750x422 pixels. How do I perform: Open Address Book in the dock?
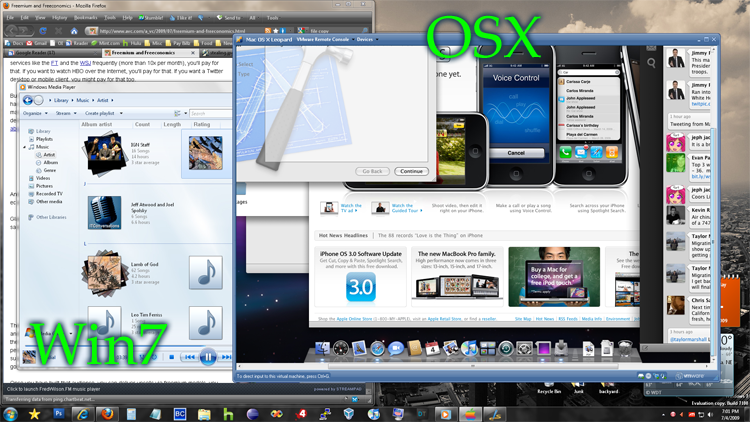coord(414,348)
